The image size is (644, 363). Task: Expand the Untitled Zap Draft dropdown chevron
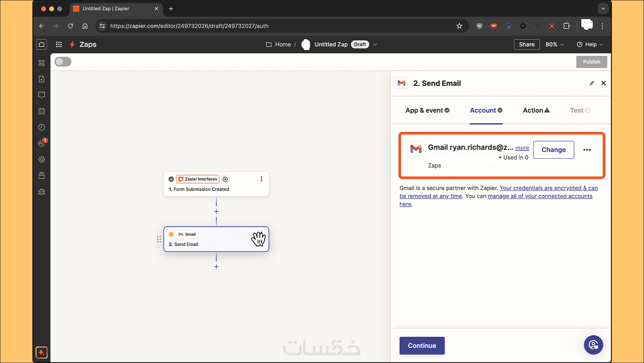click(375, 45)
